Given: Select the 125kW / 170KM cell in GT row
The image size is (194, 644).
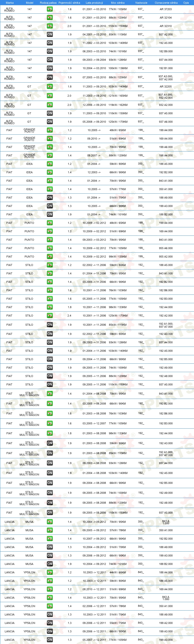Looking at the screenshot, I should [118, 122].
